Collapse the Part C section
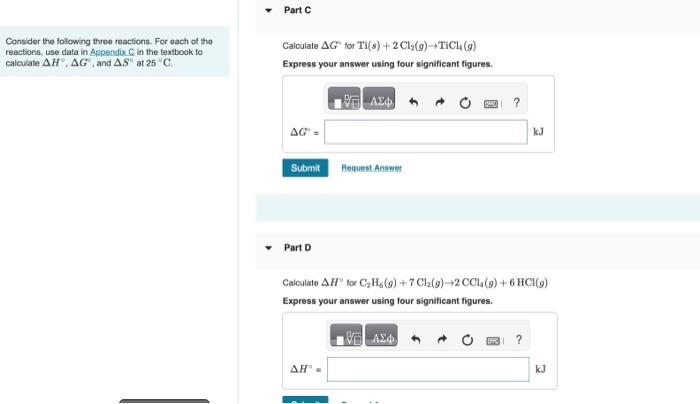This screenshot has height=404, width=700. tap(268, 10)
